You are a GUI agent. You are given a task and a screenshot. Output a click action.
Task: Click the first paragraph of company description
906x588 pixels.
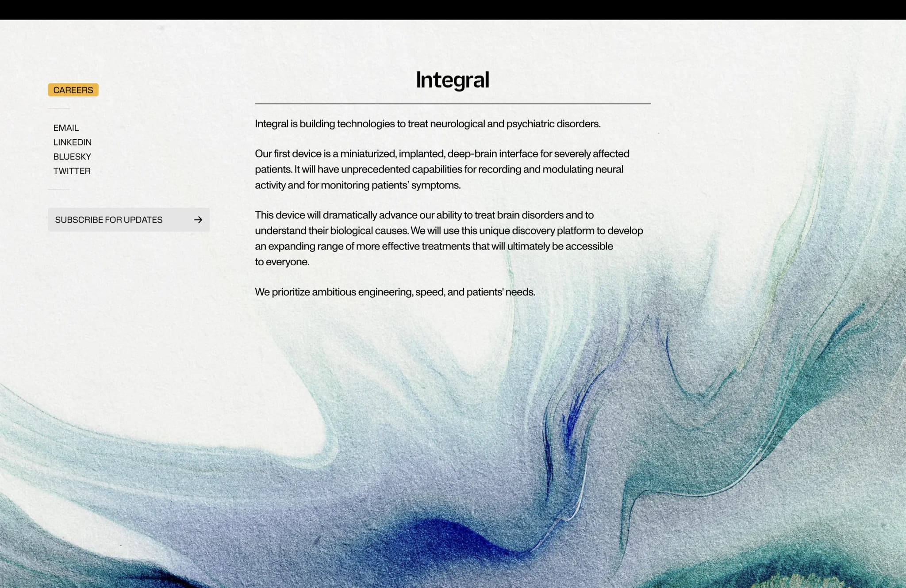tap(428, 124)
